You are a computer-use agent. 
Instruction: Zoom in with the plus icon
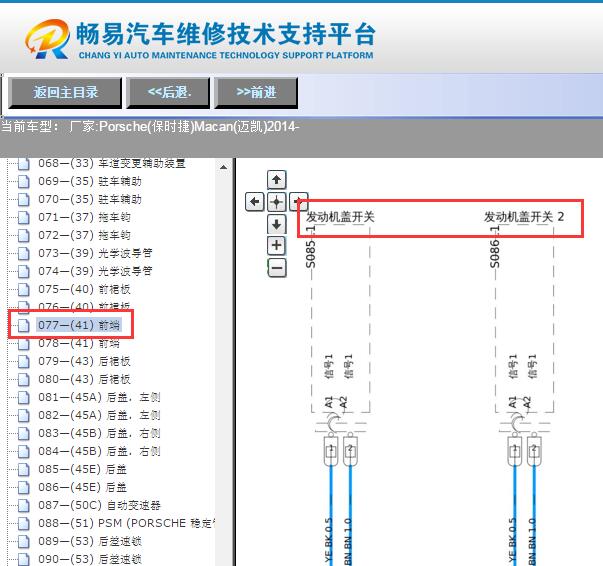coord(277,246)
